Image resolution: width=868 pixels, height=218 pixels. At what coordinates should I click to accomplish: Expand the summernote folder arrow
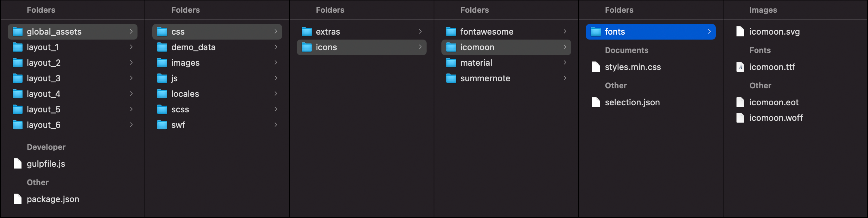pos(565,78)
